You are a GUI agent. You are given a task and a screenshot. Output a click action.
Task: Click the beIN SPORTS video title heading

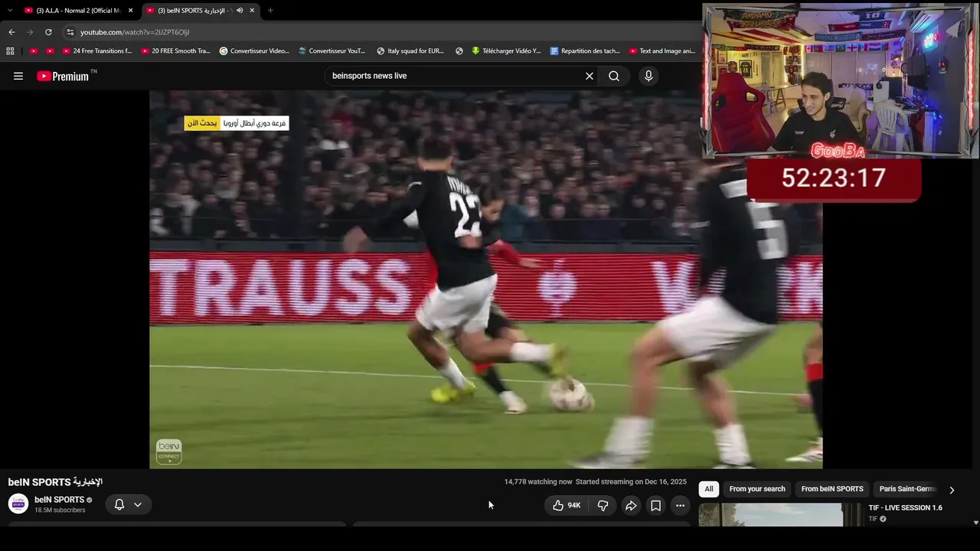click(x=55, y=482)
